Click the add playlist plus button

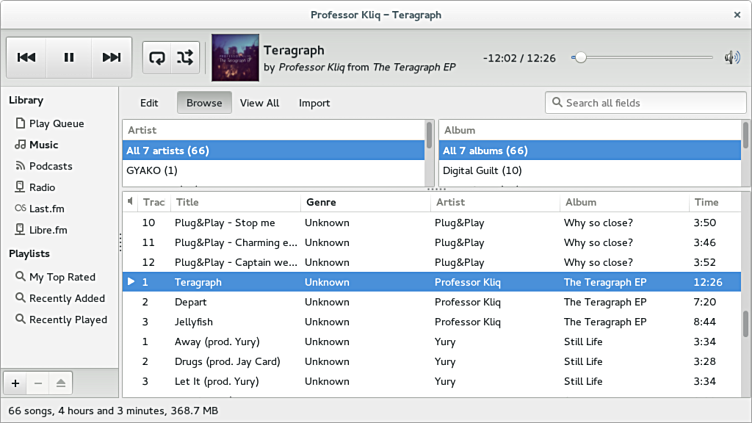15,383
